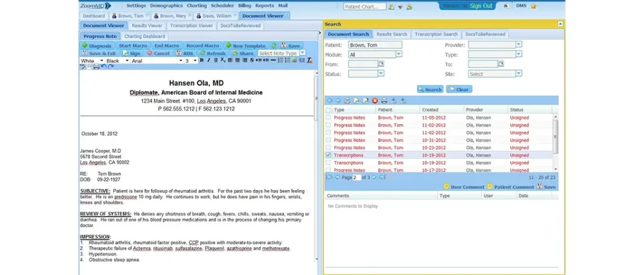Print the progress note from editor toolbar
The height and width of the screenshot is (275, 644).
click(96, 67)
